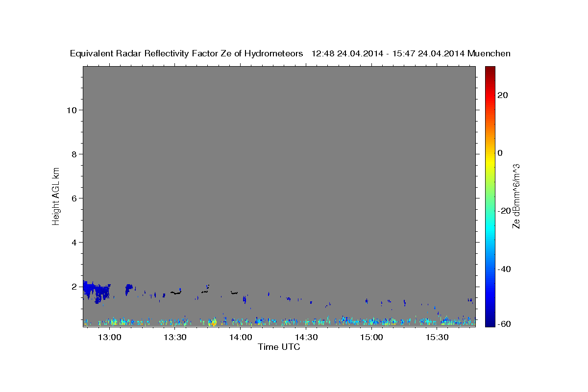Image resolution: width=588 pixels, height=392 pixels.
Task: Click the blue echo patch near 13:10
Action: pyautogui.click(x=129, y=289)
